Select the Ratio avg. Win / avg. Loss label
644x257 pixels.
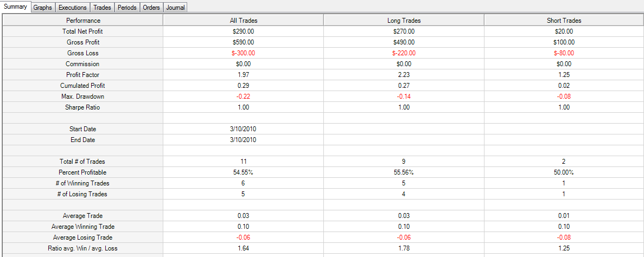point(83,248)
